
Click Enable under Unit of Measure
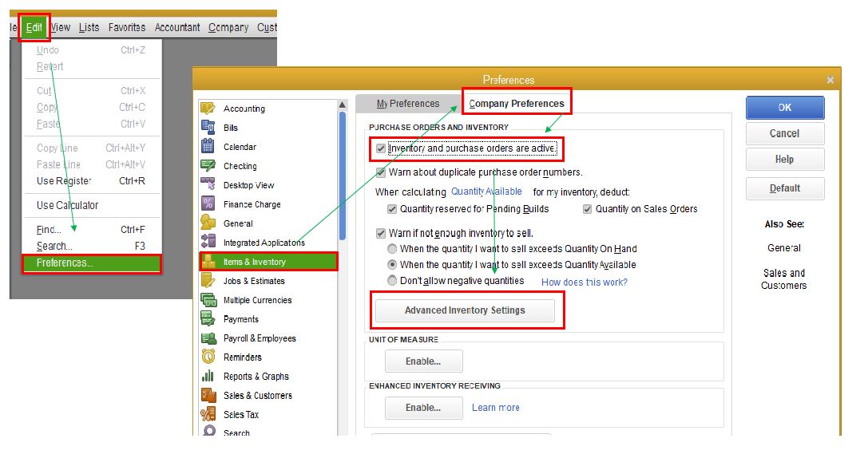coord(423,361)
